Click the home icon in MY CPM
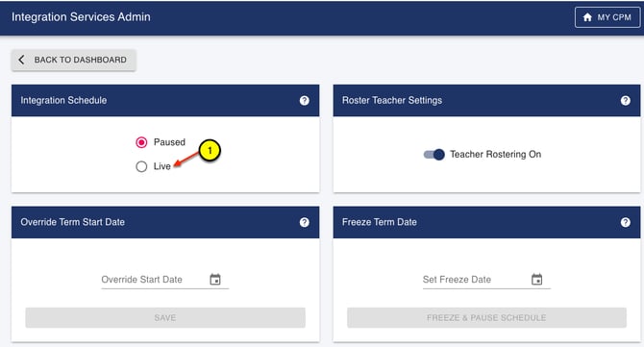644x347 pixels. (x=587, y=17)
